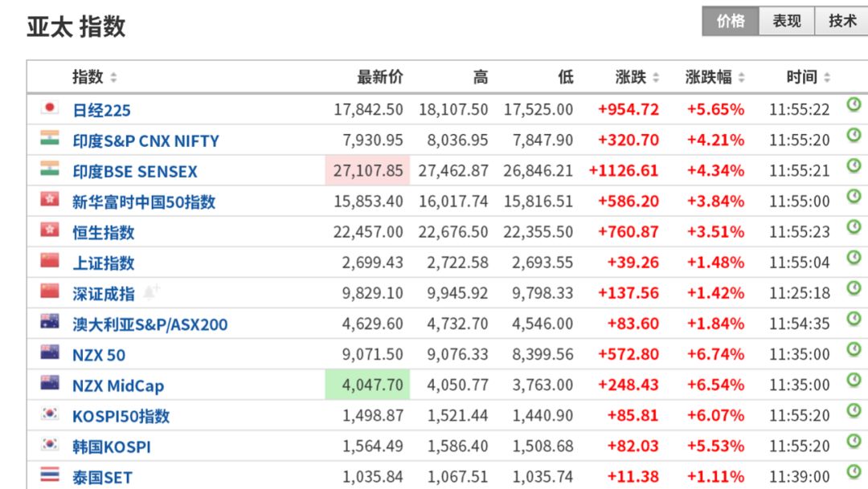Select the 价格 tab
The image size is (868, 489).
[731, 22]
